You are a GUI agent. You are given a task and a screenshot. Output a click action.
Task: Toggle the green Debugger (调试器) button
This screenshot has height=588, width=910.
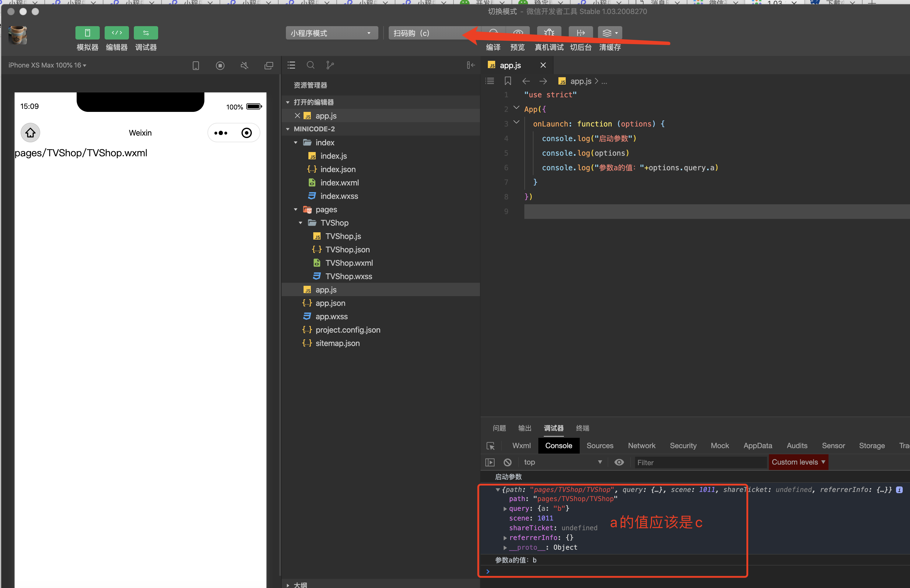[145, 33]
